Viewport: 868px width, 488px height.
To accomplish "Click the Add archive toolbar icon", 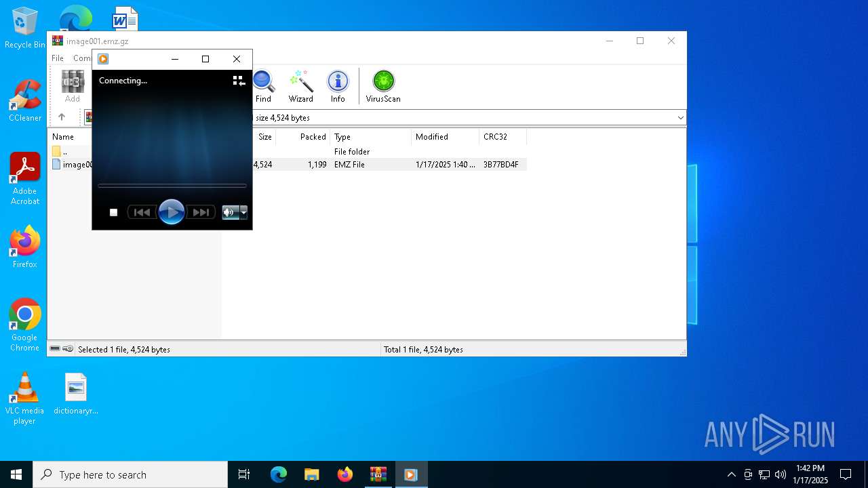I will (73, 87).
